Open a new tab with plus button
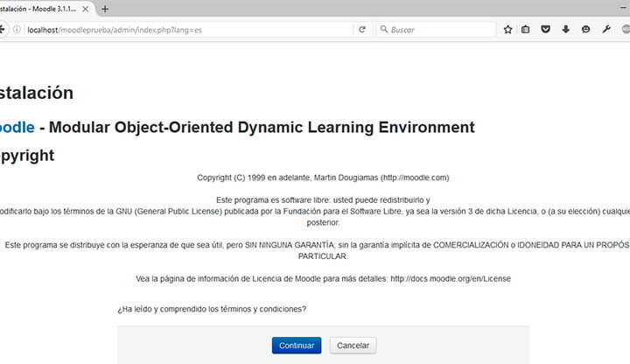Screen dimensions: 630x364 click(105, 9)
